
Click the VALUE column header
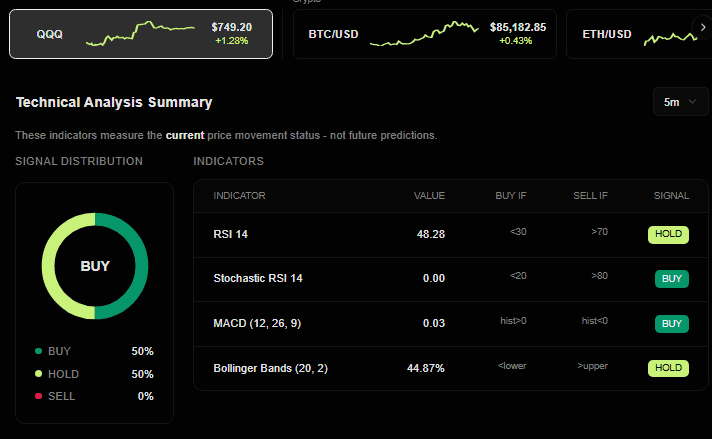[429, 196]
